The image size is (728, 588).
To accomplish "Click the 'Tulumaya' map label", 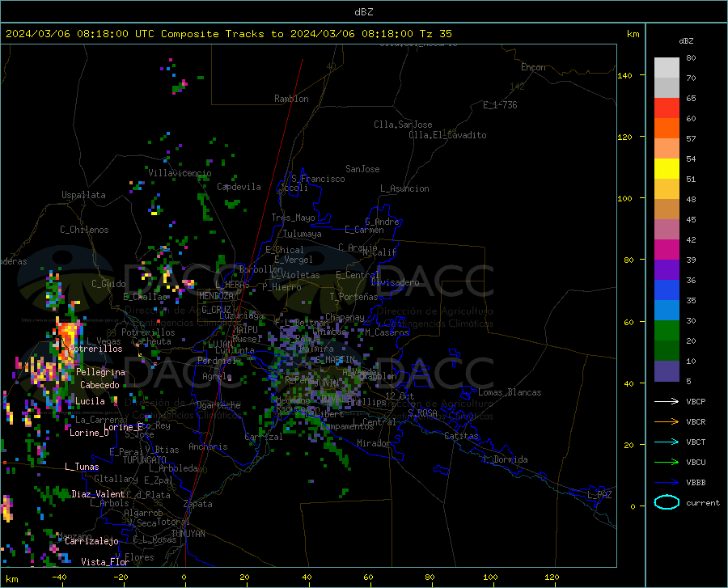I will tap(303, 234).
